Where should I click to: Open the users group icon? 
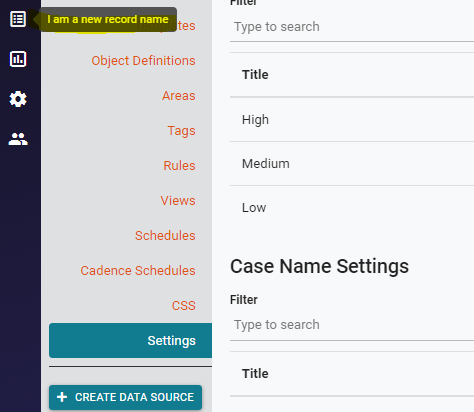[x=18, y=139]
